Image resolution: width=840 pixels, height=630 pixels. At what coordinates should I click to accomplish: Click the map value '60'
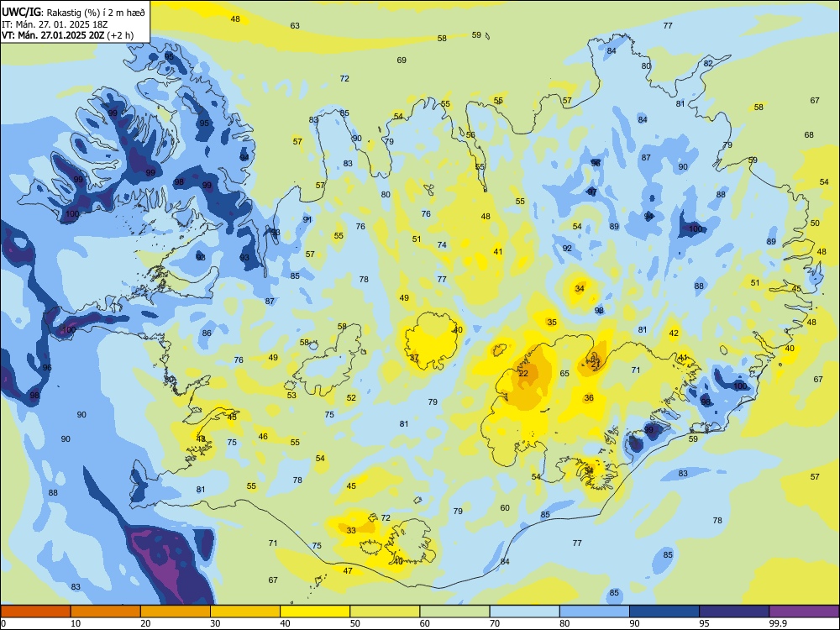point(505,507)
